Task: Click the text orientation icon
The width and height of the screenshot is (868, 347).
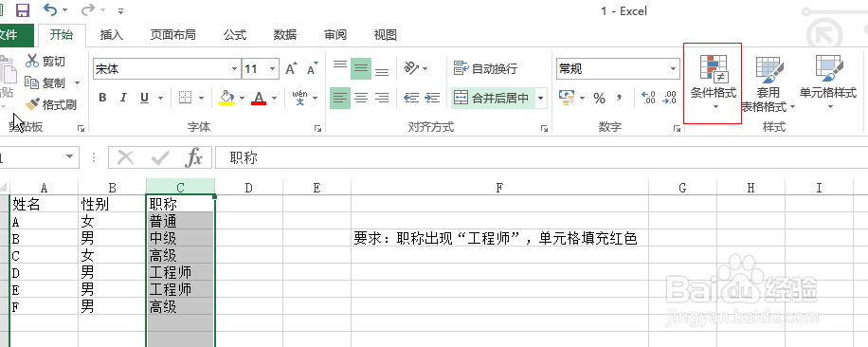Action: (x=410, y=68)
